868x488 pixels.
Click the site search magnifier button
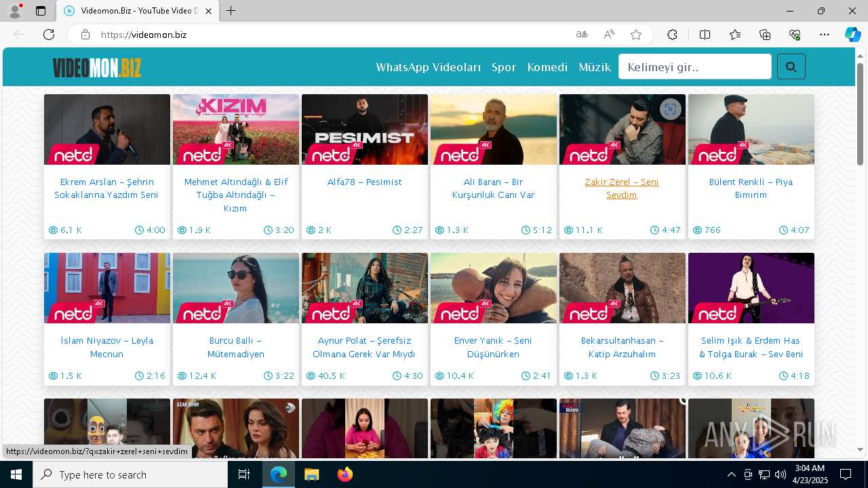(791, 67)
